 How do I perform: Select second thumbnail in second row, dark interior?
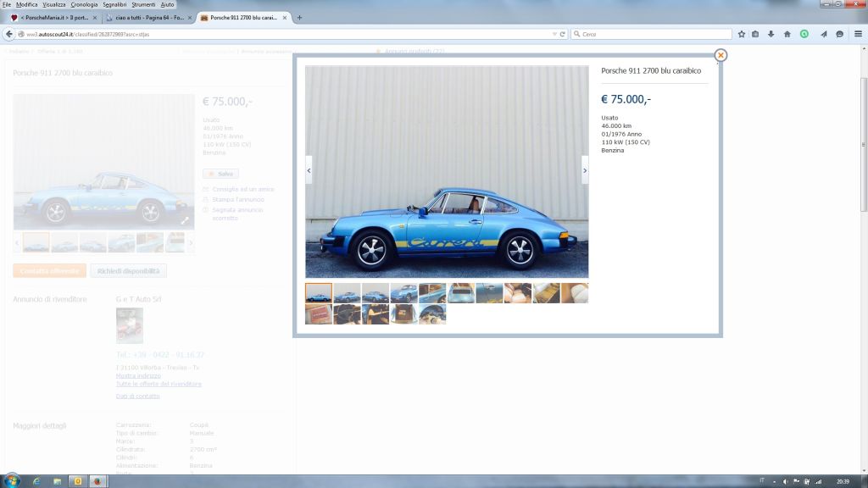click(347, 314)
